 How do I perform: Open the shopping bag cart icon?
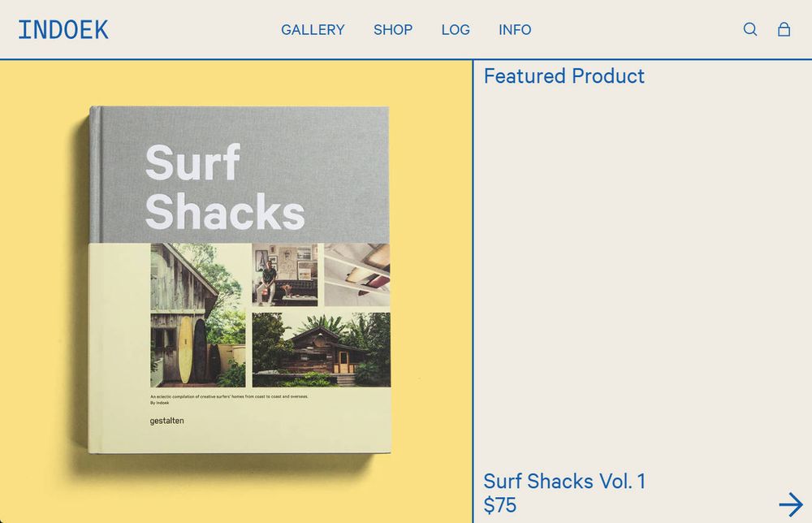(x=784, y=29)
